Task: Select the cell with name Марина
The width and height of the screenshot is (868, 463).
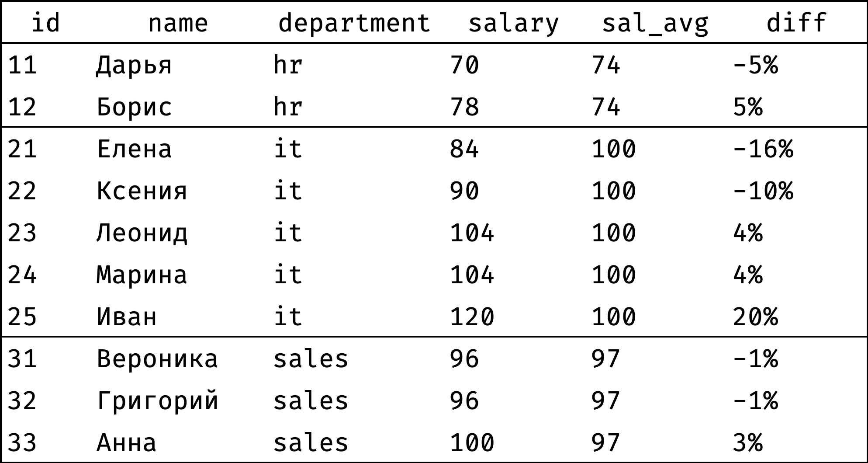Action: [142, 275]
